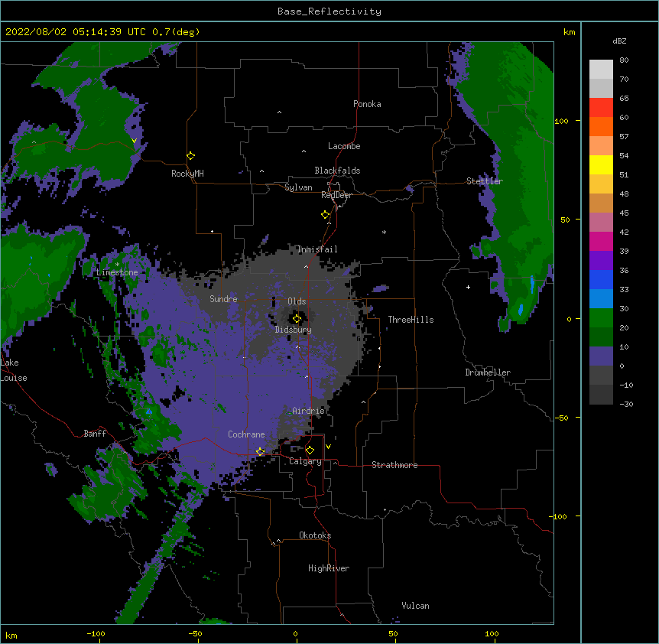Click the Olds label
Image resolution: width=659 pixels, height=644 pixels.
tap(297, 301)
